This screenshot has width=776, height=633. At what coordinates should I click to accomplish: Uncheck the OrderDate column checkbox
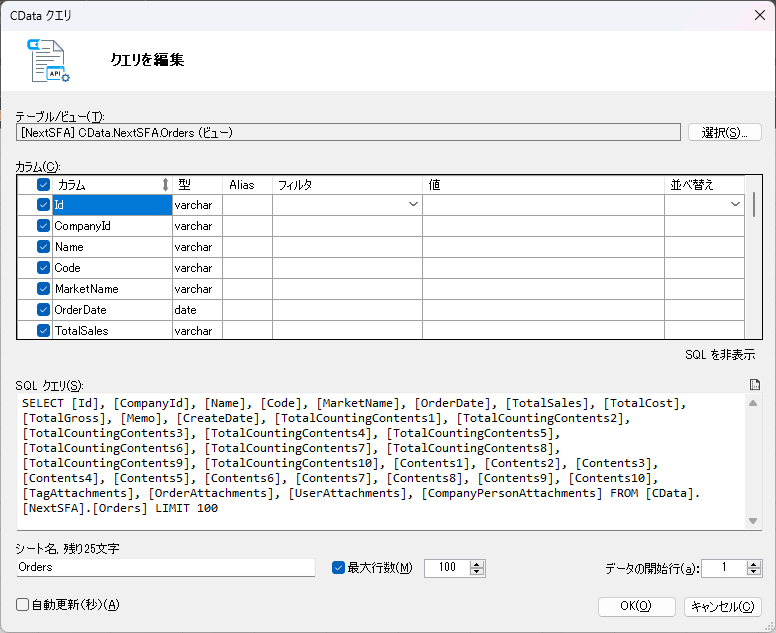(44, 310)
